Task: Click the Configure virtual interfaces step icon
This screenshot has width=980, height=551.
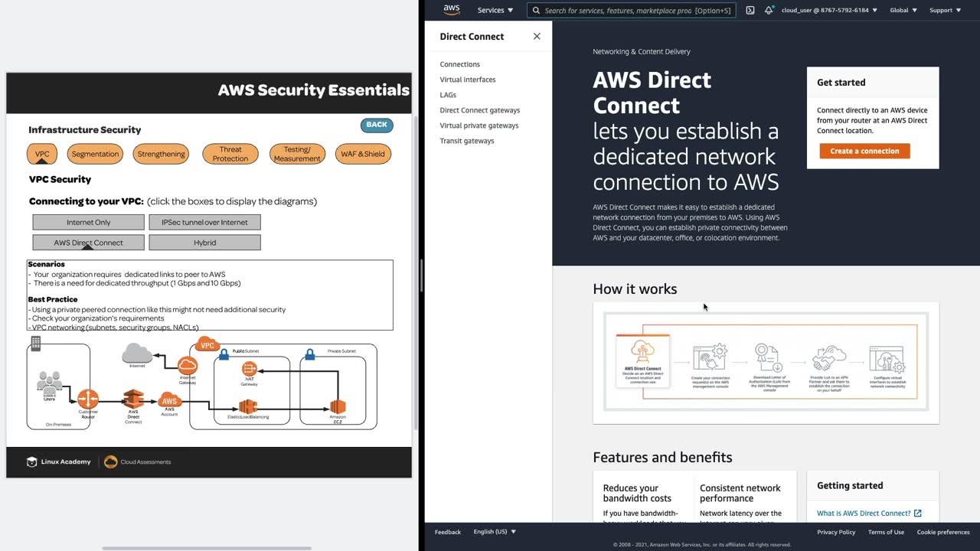Action: click(x=887, y=358)
